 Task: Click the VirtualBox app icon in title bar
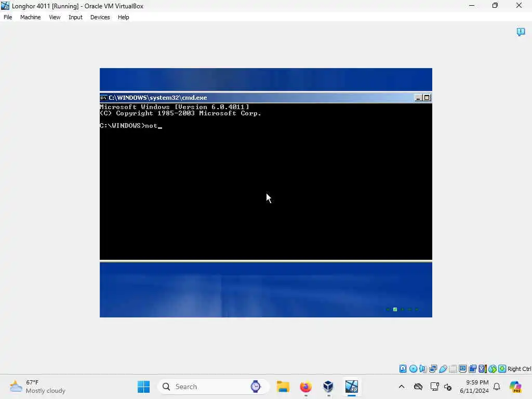pos(5,5)
